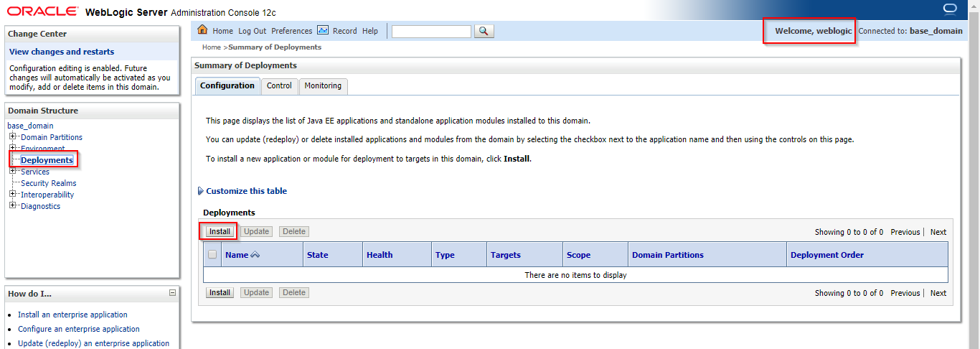Image resolution: width=980 pixels, height=349 pixels.
Task: Switch to the Control tab
Action: point(279,85)
